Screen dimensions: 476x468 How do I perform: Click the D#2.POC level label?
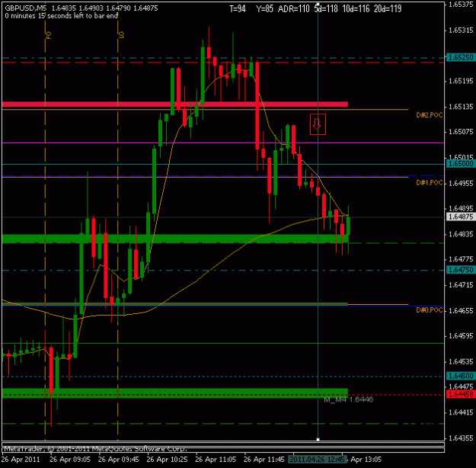point(430,115)
